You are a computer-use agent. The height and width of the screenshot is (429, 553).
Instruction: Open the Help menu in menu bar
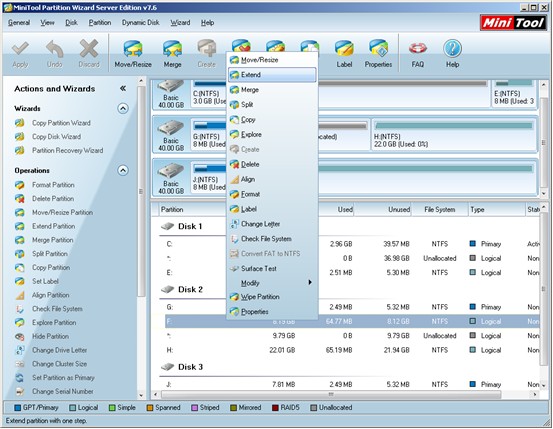[207, 23]
